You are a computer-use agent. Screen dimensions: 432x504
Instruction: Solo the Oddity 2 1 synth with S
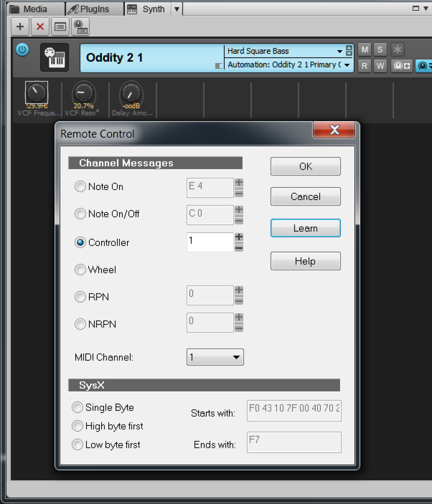pyautogui.click(x=380, y=49)
